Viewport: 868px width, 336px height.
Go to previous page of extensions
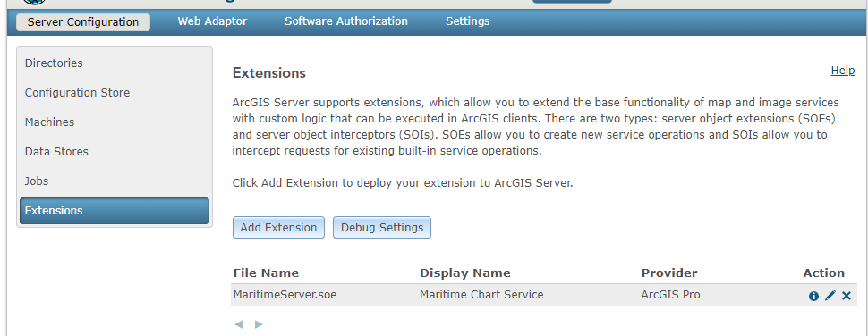239,324
